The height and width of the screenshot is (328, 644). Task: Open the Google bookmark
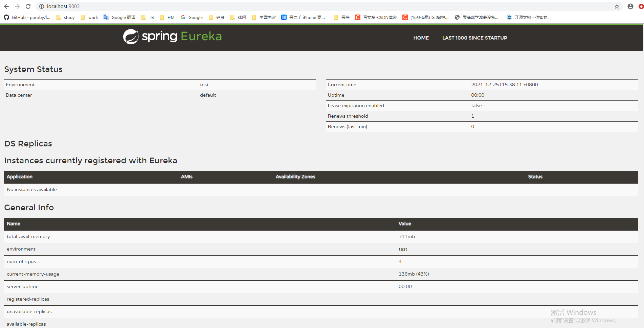pyautogui.click(x=192, y=17)
